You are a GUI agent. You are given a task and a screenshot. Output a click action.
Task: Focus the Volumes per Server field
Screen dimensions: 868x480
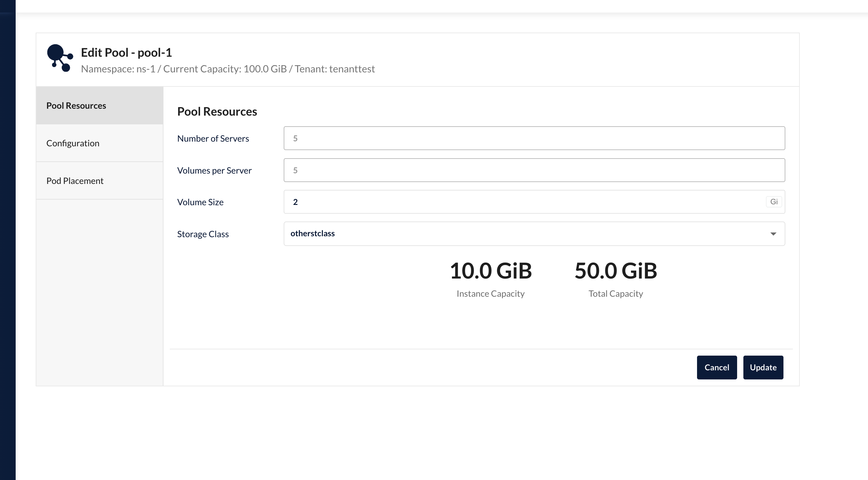point(534,170)
